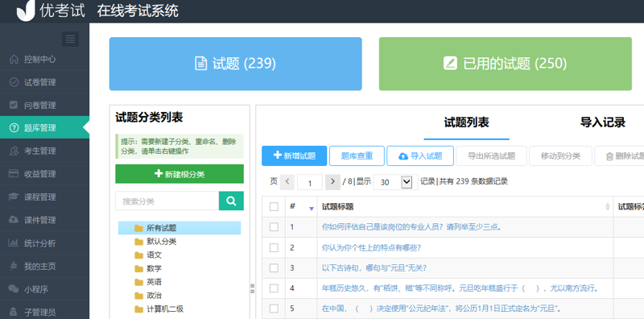Check the checkbox for question row 2

(274, 247)
